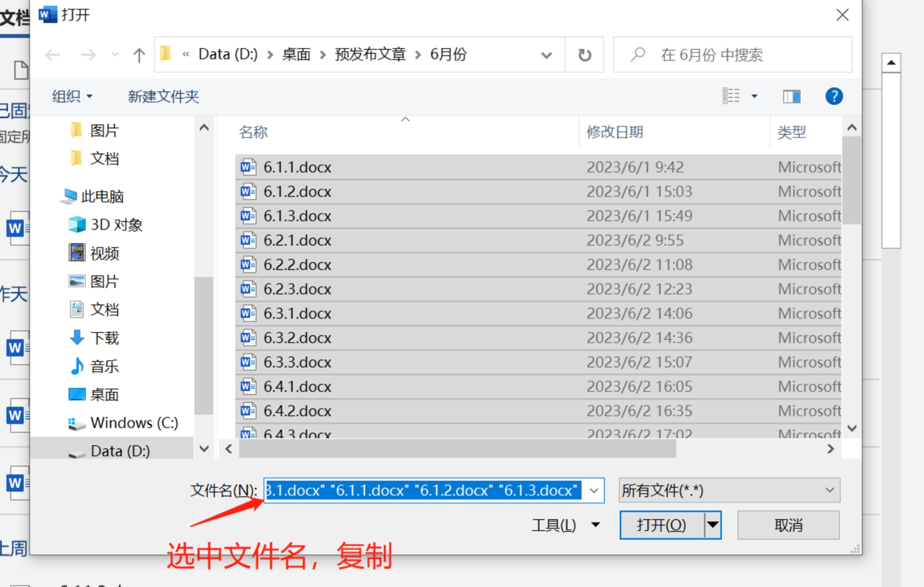Open 图片 under 此电脑

93,281
